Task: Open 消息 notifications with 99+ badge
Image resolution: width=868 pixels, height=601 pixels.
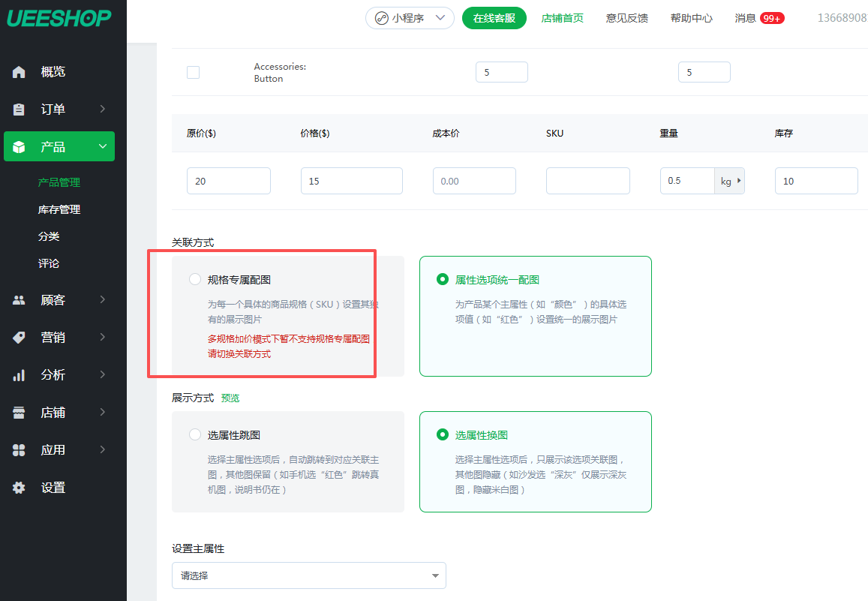Action: pyautogui.click(x=759, y=18)
